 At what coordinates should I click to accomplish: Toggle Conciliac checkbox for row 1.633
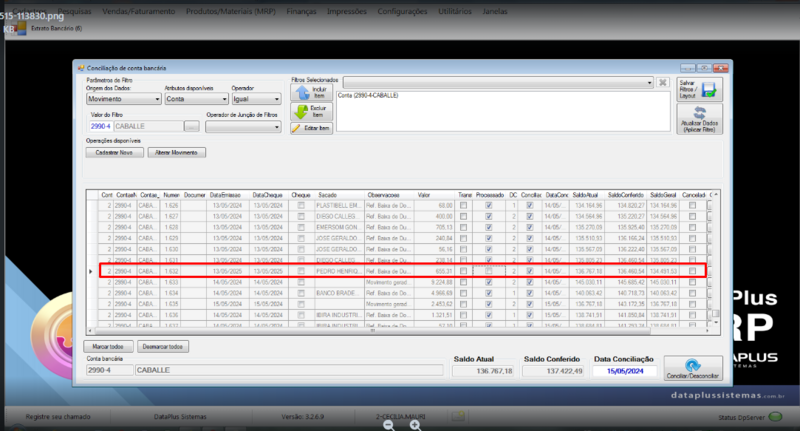pyautogui.click(x=530, y=282)
